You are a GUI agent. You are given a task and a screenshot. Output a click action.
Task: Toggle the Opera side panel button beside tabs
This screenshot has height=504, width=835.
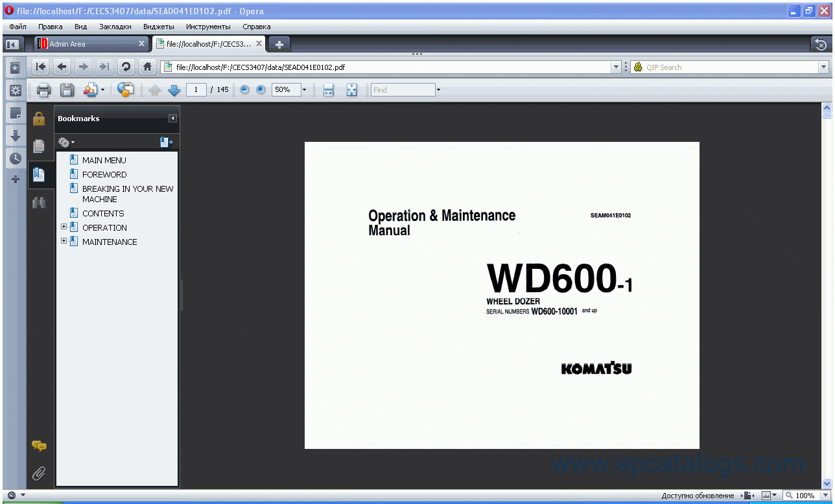12,44
